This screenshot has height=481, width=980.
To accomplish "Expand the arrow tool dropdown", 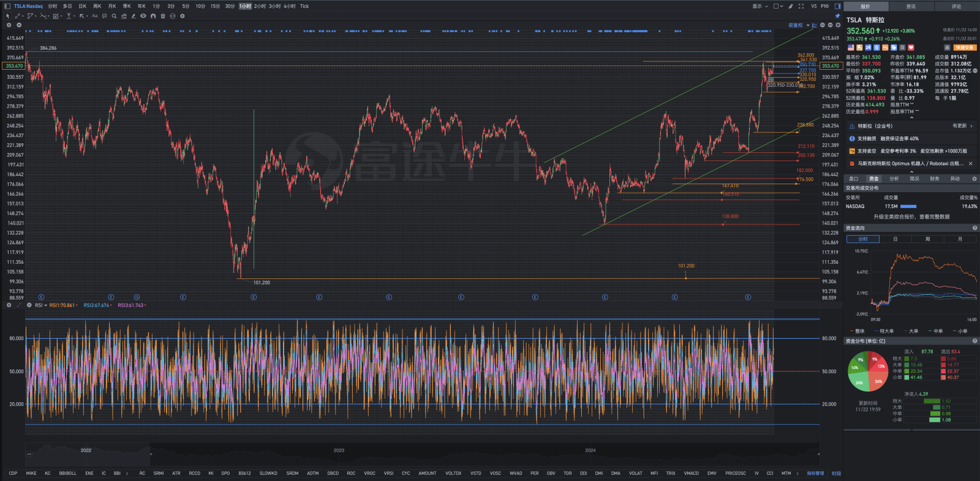I will (88, 16).
